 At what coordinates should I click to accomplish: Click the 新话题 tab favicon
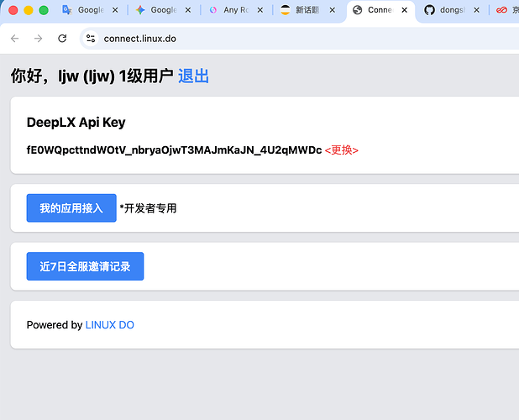(285, 10)
